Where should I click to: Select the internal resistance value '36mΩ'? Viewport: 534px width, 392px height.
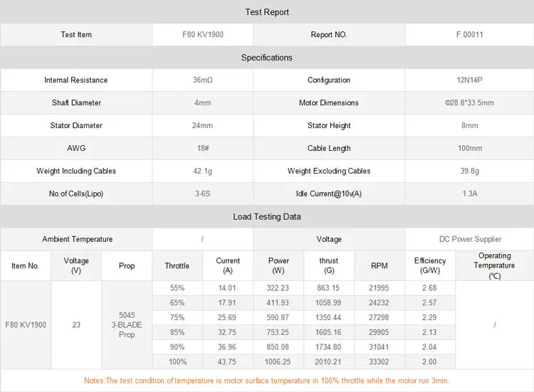coord(203,80)
